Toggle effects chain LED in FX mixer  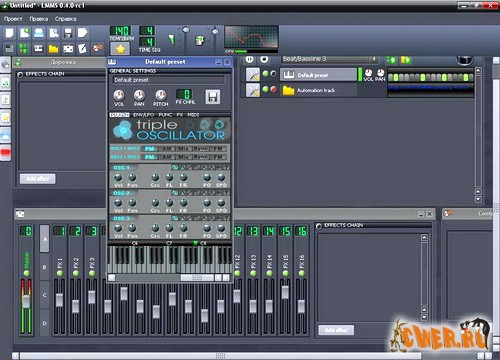pyautogui.click(x=319, y=226)
